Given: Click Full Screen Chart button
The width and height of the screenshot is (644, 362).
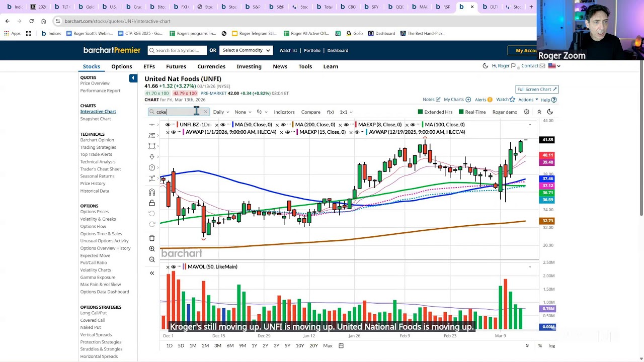Looking at the screenshot, I should point(537,89).
